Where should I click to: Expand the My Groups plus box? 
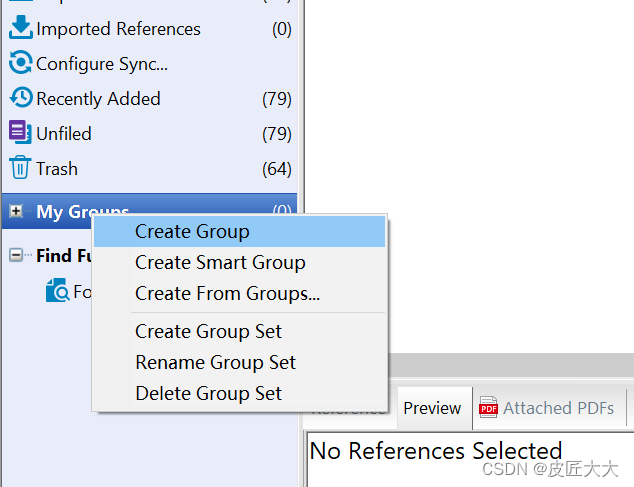pyautogui.click(x=16, y=211)
